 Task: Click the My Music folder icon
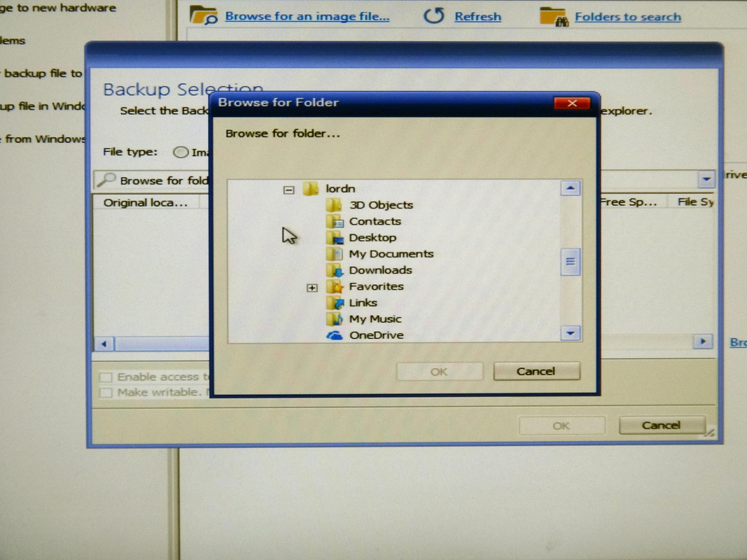click(x=335, y=318)
